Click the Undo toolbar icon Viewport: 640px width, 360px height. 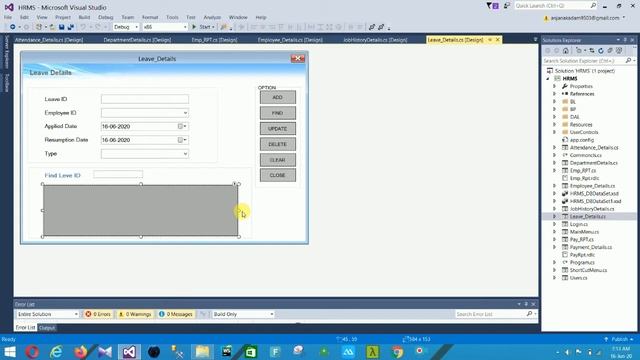click(83, 27)
